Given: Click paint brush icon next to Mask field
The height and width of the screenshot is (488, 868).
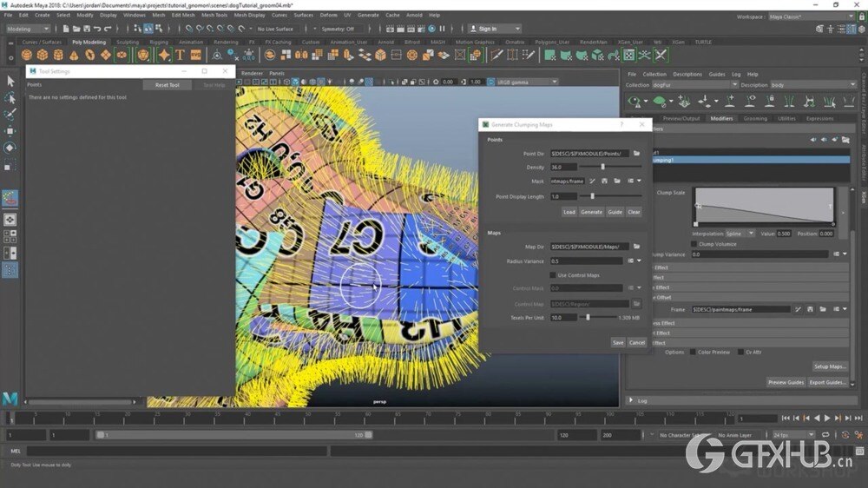Looking at the screenshot, I should pos(592,181).
